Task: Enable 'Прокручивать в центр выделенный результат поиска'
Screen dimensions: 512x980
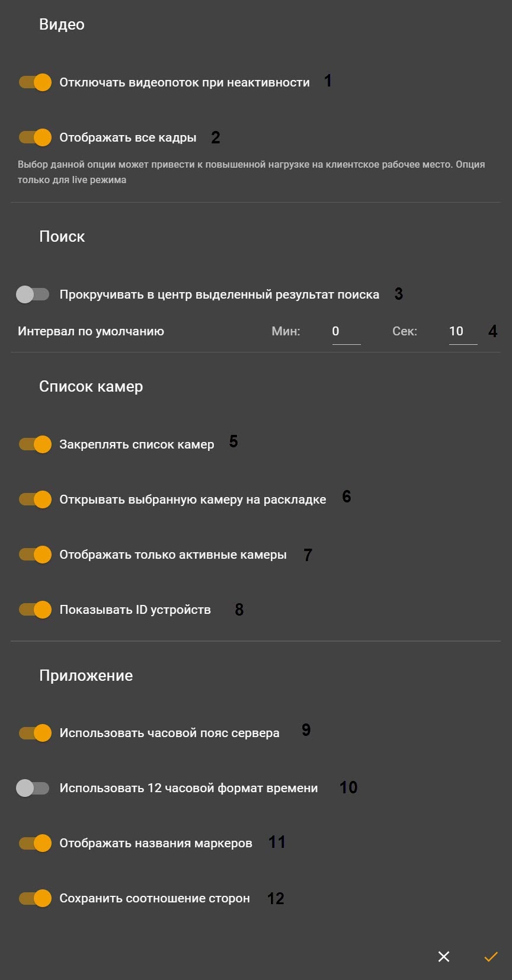Action: click(33, 294)
